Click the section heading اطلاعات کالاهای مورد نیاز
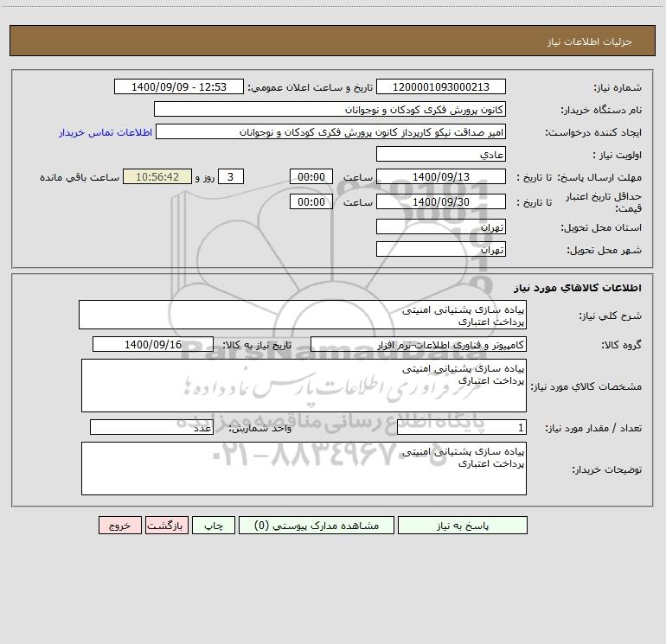The image size is (666, 644). click(x=578, y=287)
